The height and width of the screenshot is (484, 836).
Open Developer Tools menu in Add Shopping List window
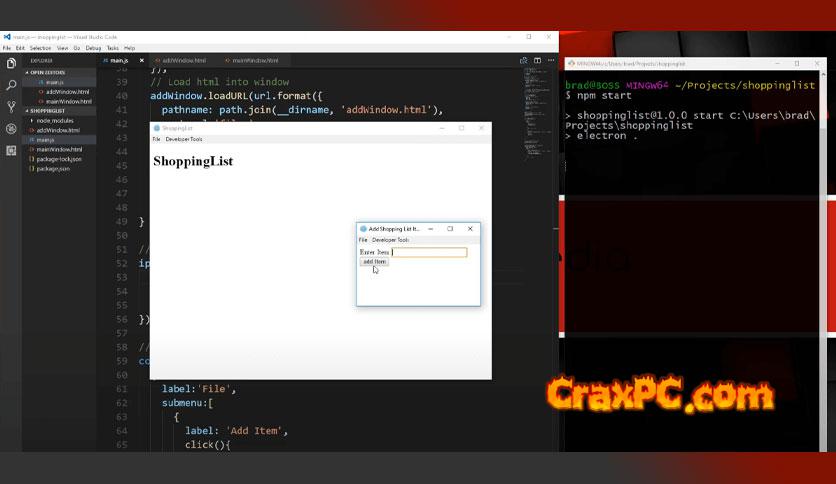[x=390, y=240]
